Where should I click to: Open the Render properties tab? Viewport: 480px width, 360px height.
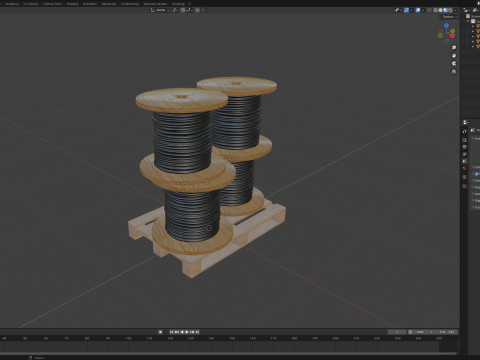pyautogui.click(x=464, y=140)
